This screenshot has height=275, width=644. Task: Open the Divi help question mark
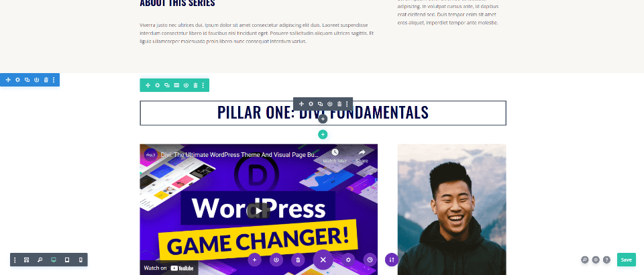point(606,260)
